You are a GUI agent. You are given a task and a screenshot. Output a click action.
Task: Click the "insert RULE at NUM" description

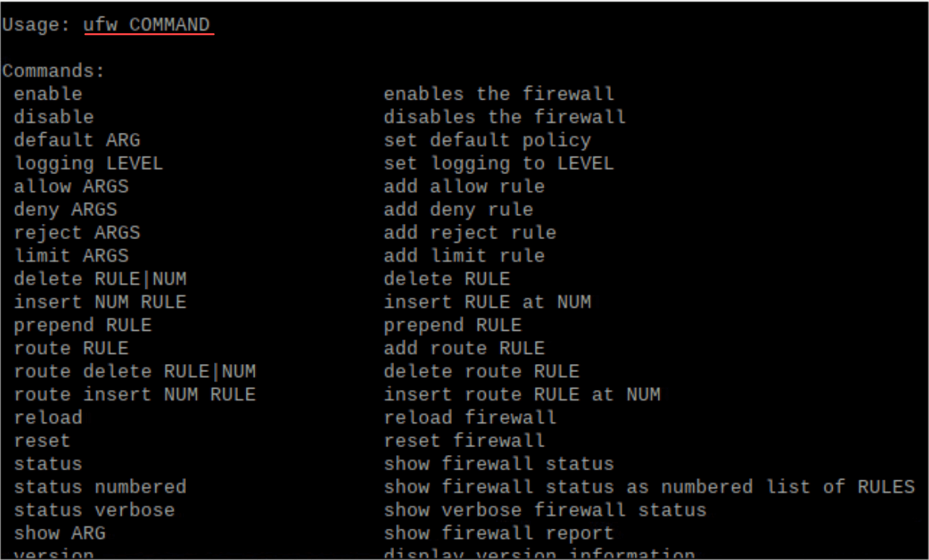pyautogui.click(x=487, y=302)
